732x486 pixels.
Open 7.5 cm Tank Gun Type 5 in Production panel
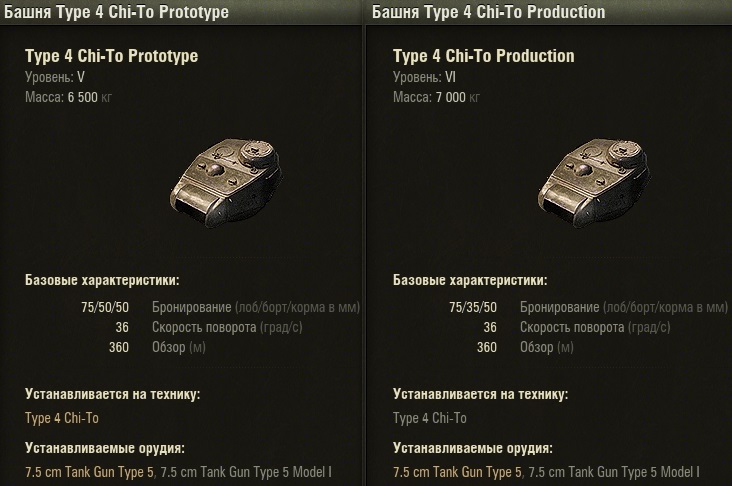(457, 472)
